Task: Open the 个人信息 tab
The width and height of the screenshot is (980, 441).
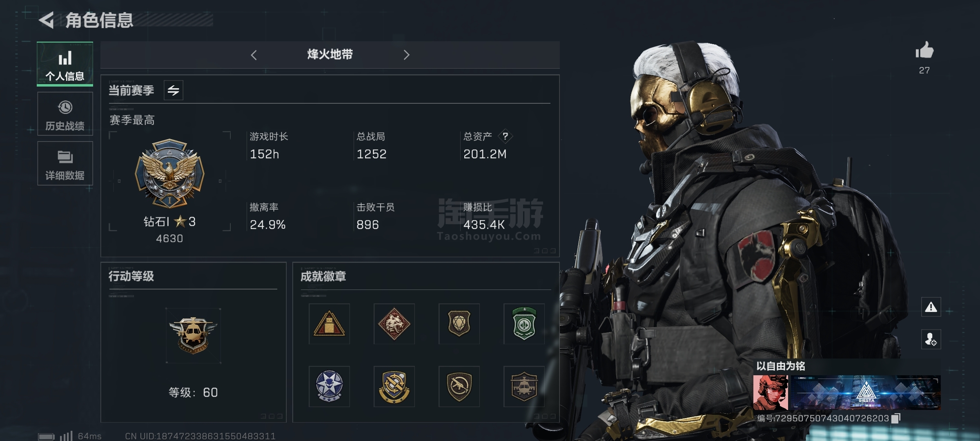Action: [x=65, y=64]
